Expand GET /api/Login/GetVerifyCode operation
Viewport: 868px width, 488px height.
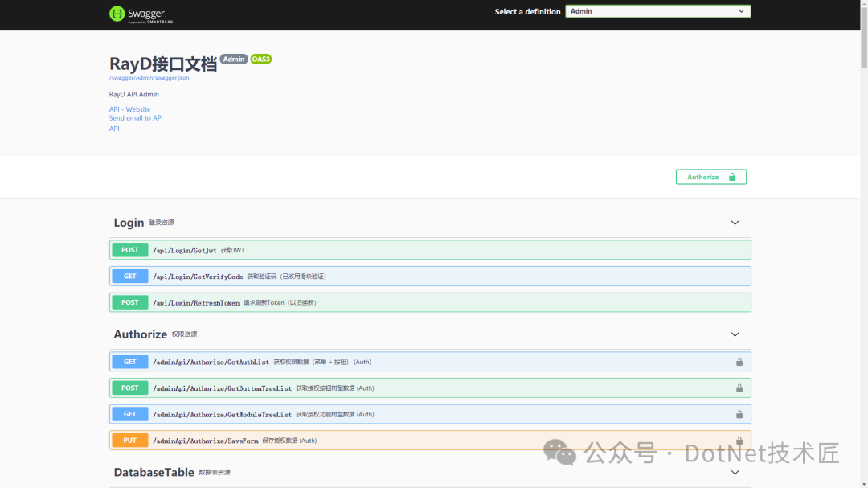point(430,276)
